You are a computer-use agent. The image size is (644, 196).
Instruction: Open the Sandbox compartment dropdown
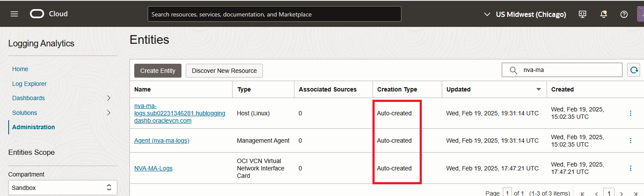(x=63, y=188)
